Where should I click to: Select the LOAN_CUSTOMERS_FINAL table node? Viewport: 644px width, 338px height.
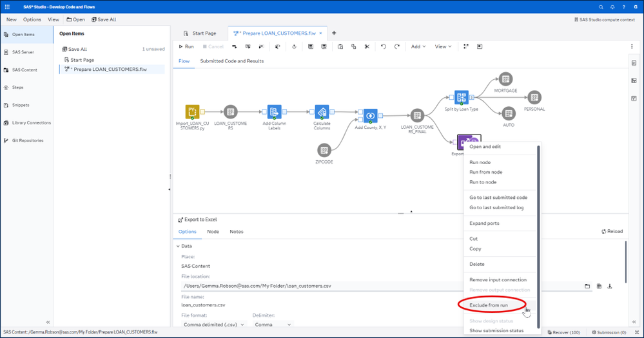[x=417, y=115]
